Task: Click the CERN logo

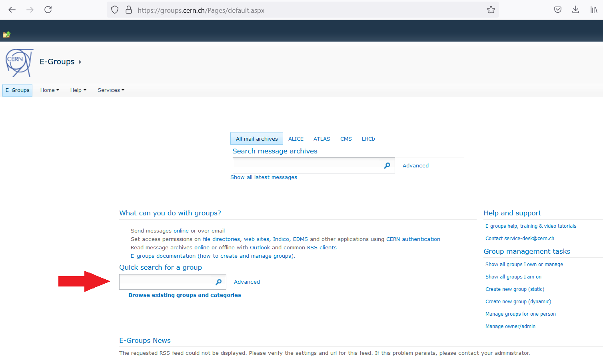Action: (19, 63)
